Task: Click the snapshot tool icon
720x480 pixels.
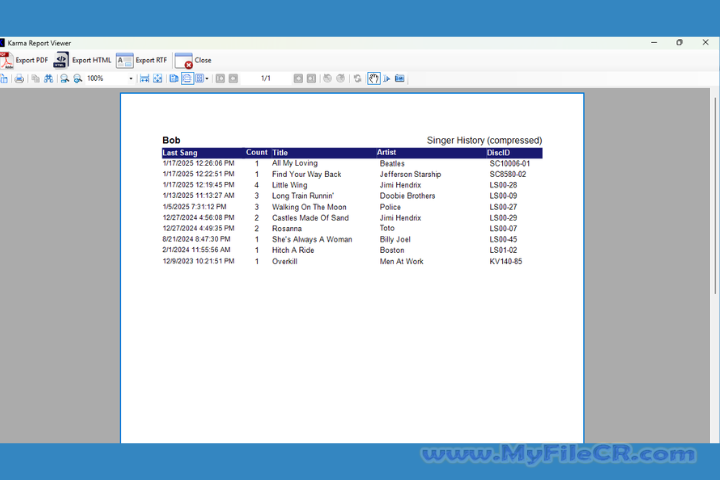Action: pos(400,79)
